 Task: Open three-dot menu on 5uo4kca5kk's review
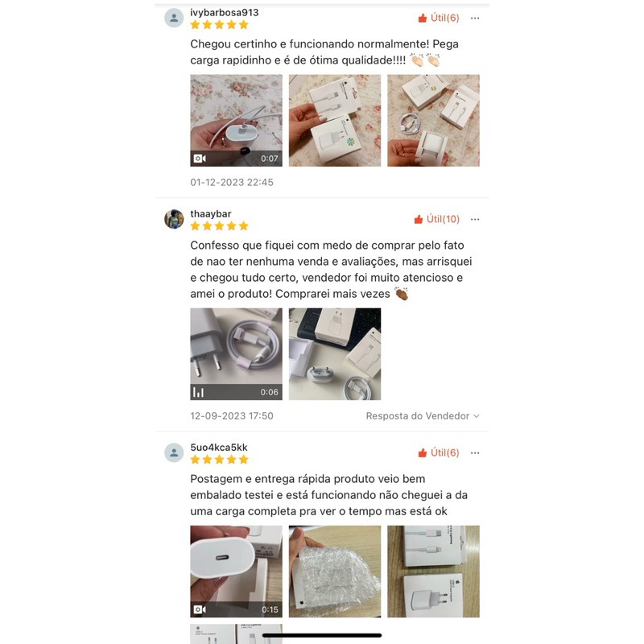[475, 453]
